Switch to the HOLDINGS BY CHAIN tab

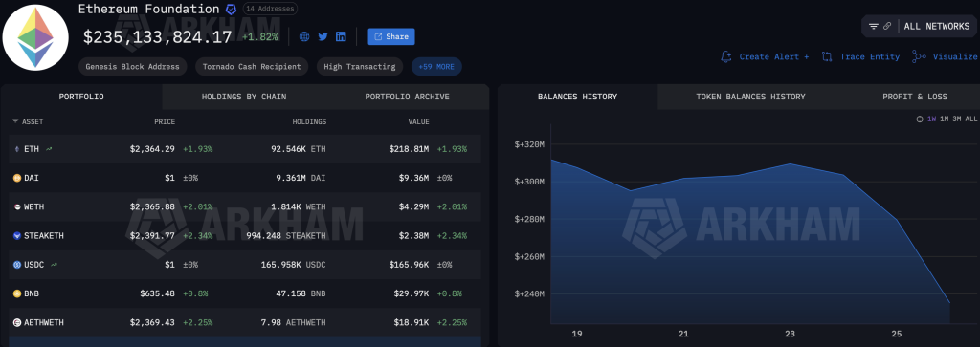(x=244, y=97)
